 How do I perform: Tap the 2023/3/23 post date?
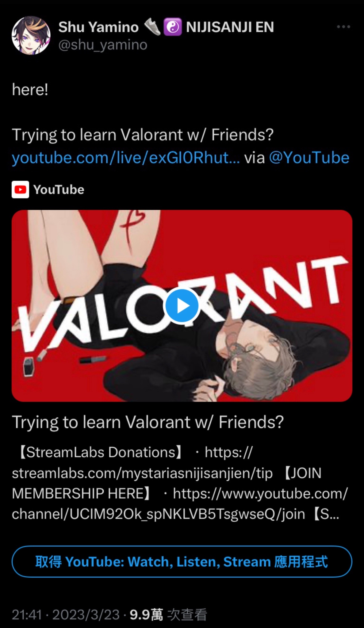86,615
